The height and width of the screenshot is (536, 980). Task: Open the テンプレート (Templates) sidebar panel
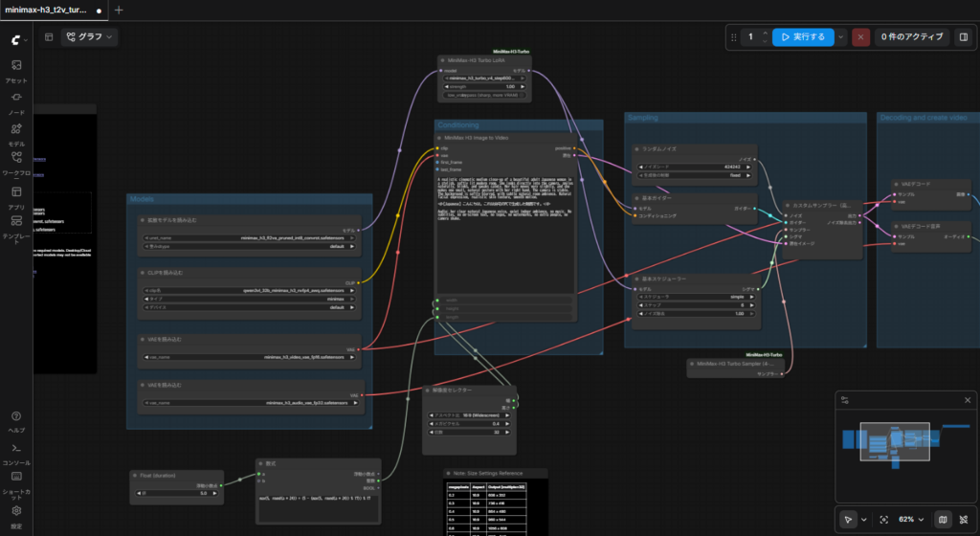tap(16, 230)
